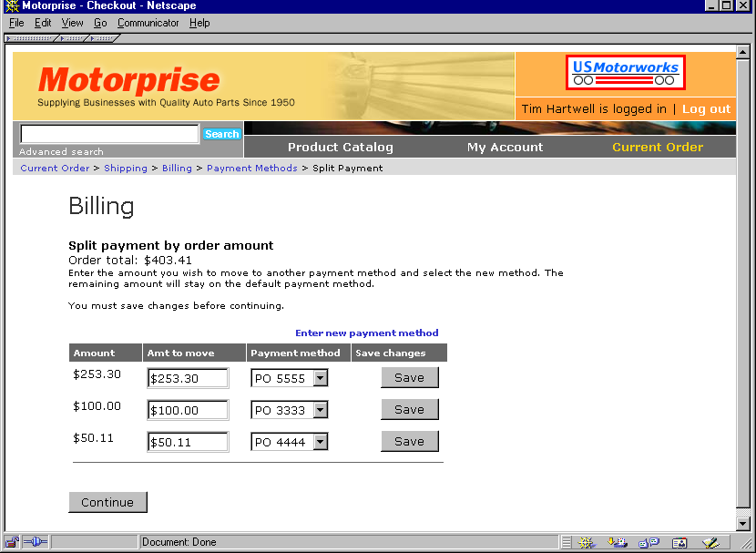Click the Amt to move column header
Image resolution: width=756 pixels, height=553 pixels.
pos(194,353)
